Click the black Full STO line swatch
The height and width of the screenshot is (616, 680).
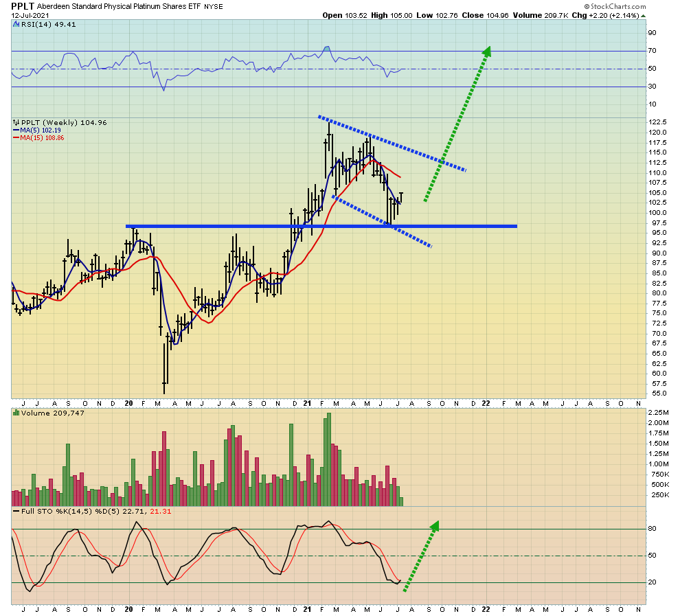16,512
